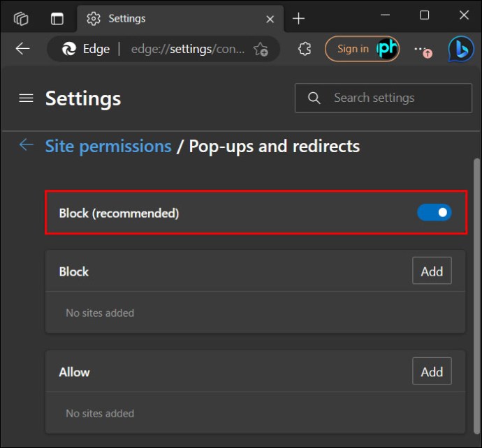The width and height of the screenshot is (482, 448).
Task: Open the Settings hamburger menu
Action: coord(26,98)
